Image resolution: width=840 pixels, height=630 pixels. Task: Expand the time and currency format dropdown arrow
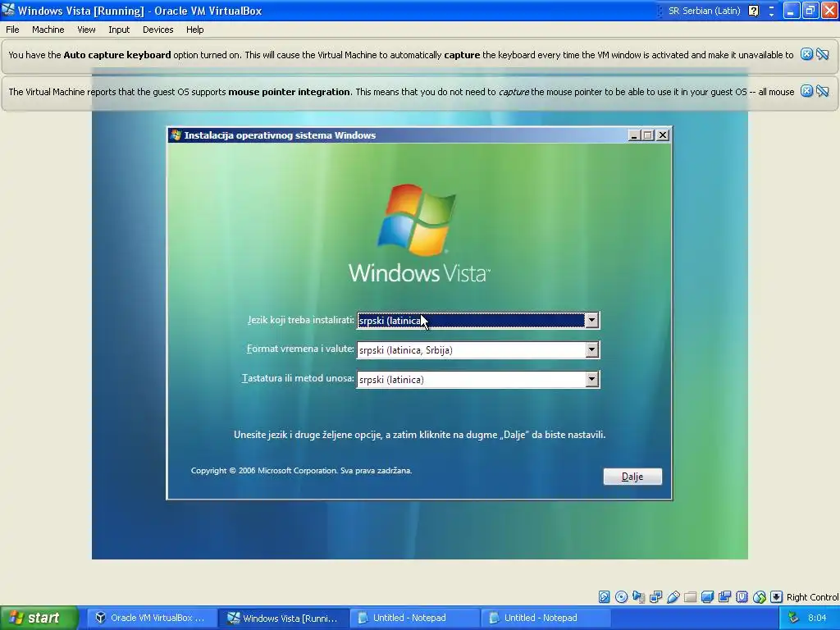(x=591, y=349)
